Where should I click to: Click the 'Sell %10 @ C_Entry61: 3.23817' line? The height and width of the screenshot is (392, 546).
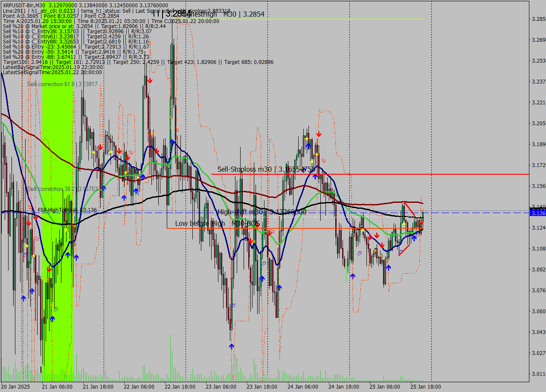coord(76,36)
